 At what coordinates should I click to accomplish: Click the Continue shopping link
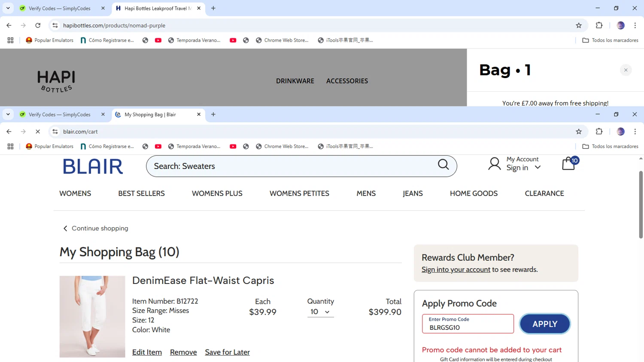click(x=96, y=228)
